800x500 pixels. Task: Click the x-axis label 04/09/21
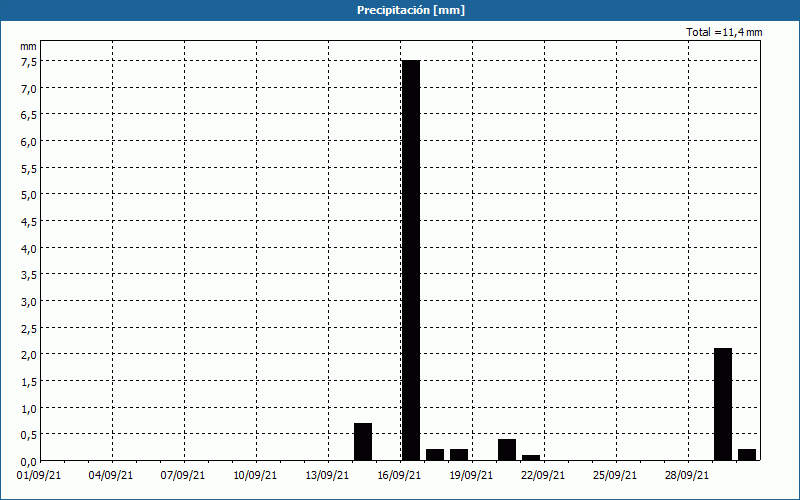pos(111,475)
